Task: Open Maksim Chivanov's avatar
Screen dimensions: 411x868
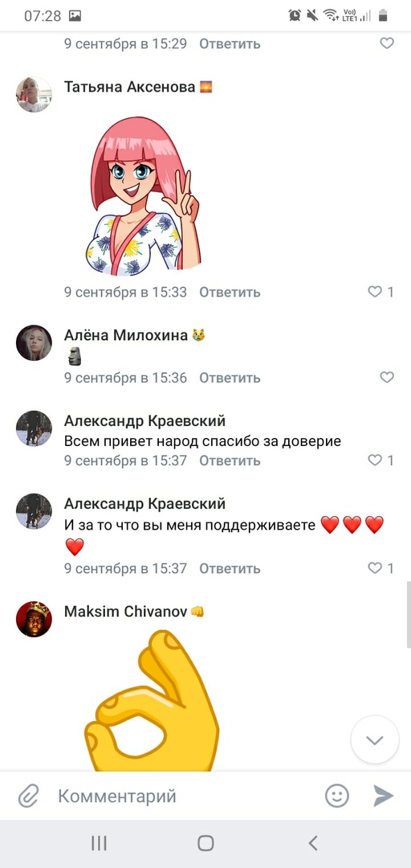Action: [x=34, y=620]
